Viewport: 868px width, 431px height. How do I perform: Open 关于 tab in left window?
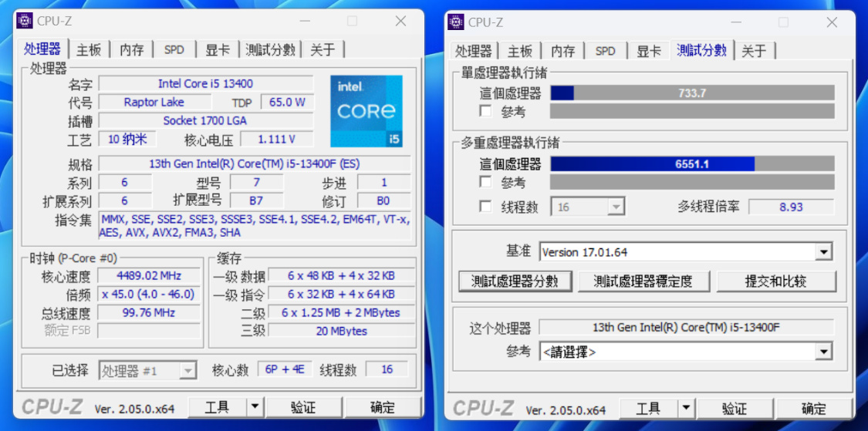pos(323,50)
